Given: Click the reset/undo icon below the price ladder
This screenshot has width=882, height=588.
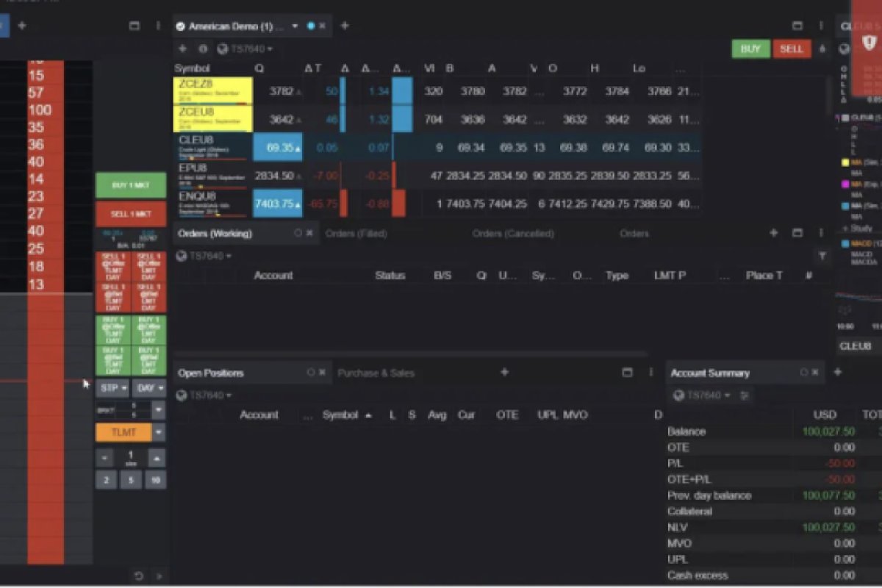Looking at the screenshot, I should pyautogui.click(x=139, y=575).
